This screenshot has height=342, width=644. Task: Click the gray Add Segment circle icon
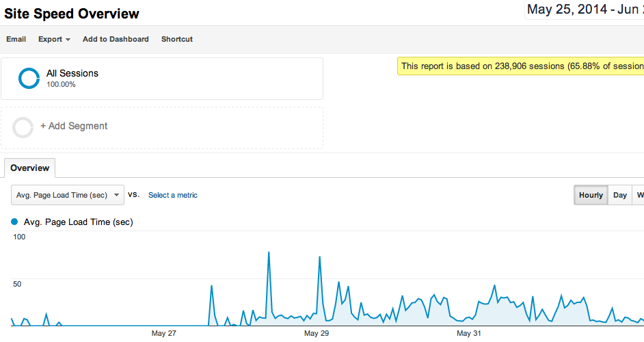23,127
